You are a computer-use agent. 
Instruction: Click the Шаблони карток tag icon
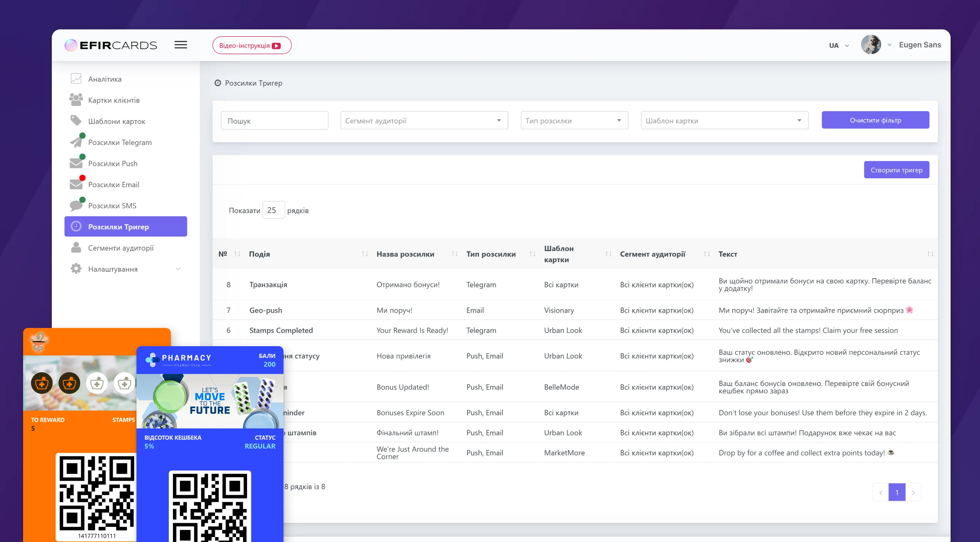(x=76, y=121)
